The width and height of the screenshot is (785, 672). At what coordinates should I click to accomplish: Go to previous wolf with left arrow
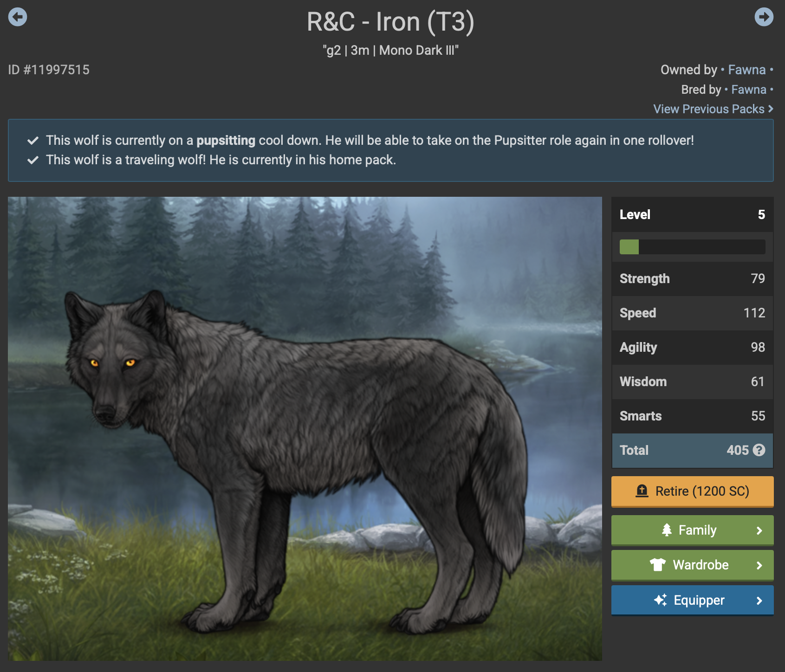pyautogui.click(x=18, y=17)
